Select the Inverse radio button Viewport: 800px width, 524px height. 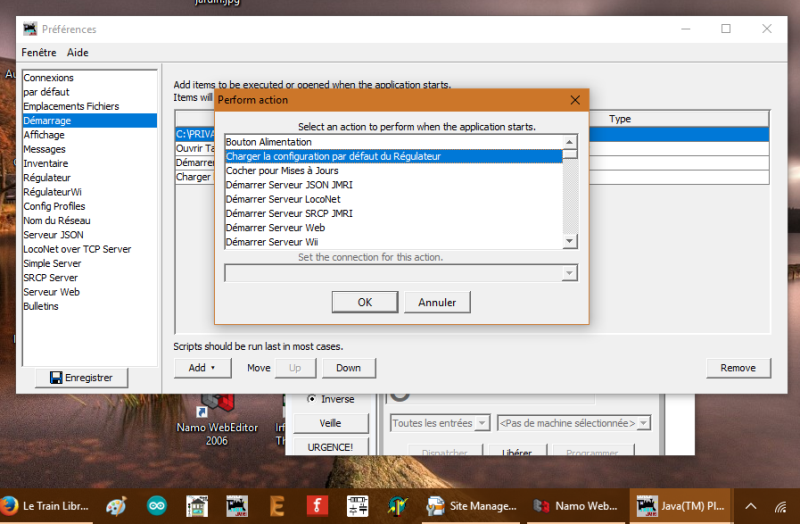point(311,399)
